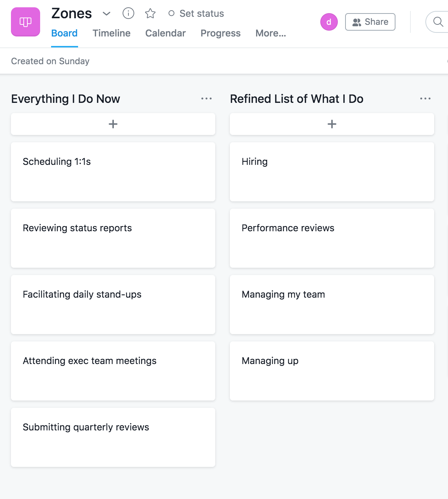Switch to the Timeline tab
The height and width of the screenshot is (499, 448).
[112, 33]
